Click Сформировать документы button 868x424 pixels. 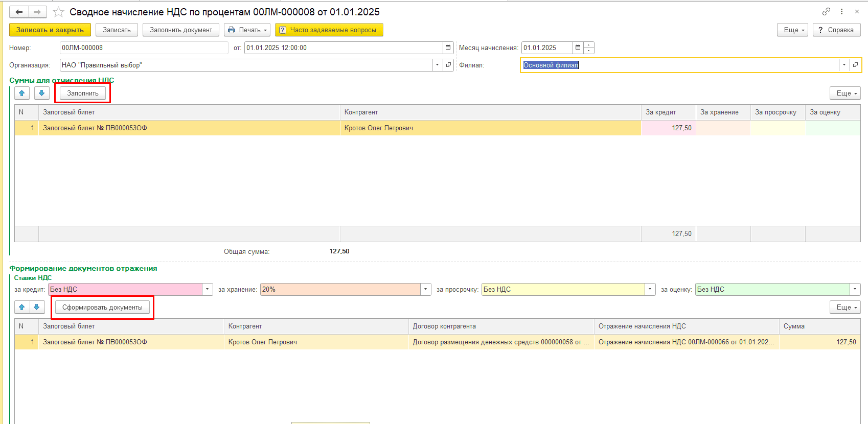tap(102, 307)
